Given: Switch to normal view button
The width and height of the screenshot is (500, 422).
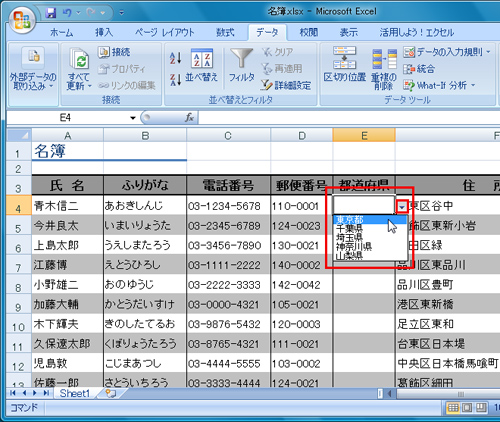Looking at the screenshot, I should (x=453, y=407).
